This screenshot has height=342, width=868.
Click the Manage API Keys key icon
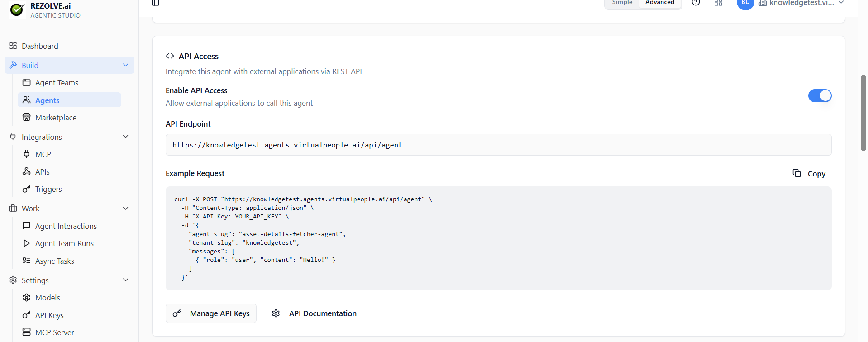click(177, 313)
